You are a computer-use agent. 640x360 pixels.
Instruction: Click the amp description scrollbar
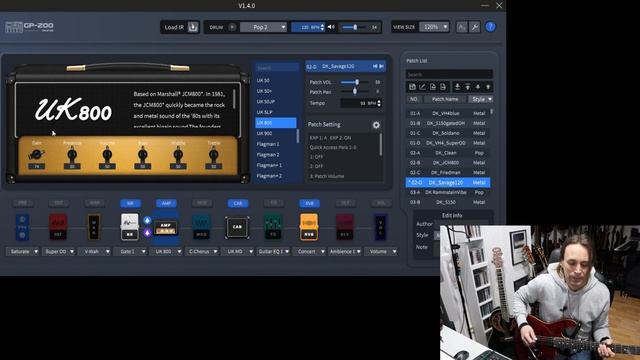[234, 99]
